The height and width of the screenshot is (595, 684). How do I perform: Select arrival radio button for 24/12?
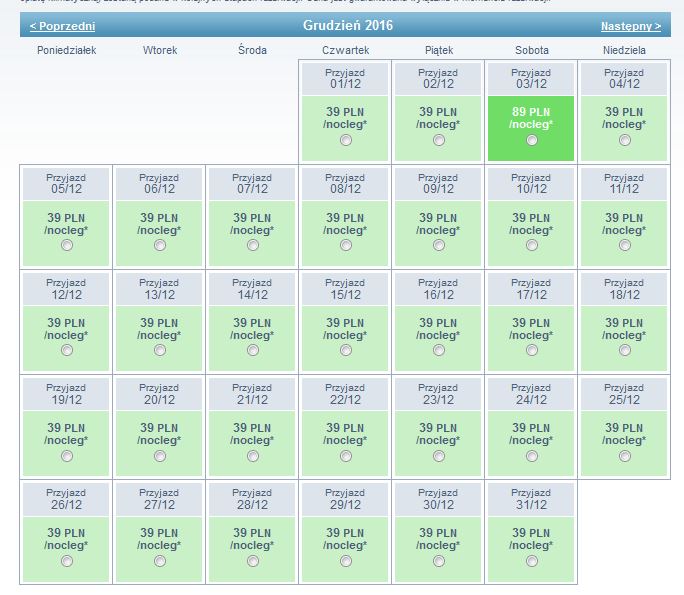point(532,456)
